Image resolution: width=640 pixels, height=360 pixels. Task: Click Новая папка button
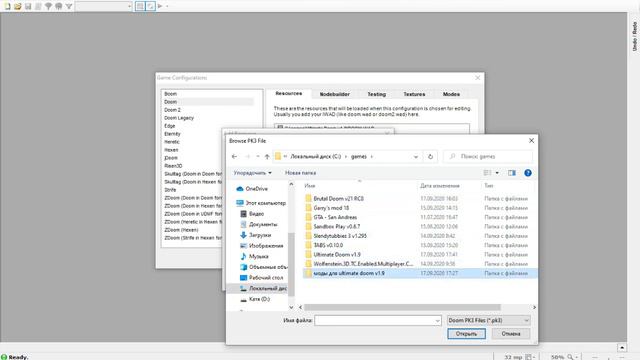pos(300,173)
